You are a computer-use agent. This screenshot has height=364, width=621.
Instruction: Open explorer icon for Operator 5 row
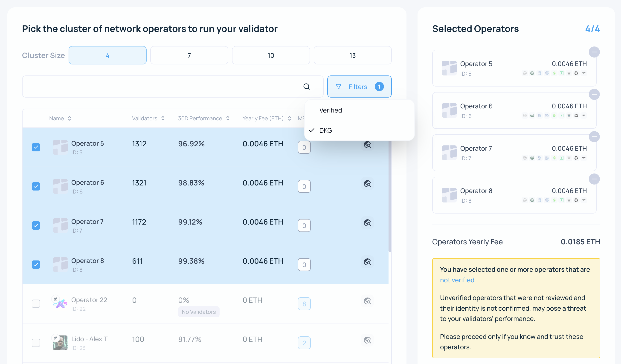tap(367, 145)
